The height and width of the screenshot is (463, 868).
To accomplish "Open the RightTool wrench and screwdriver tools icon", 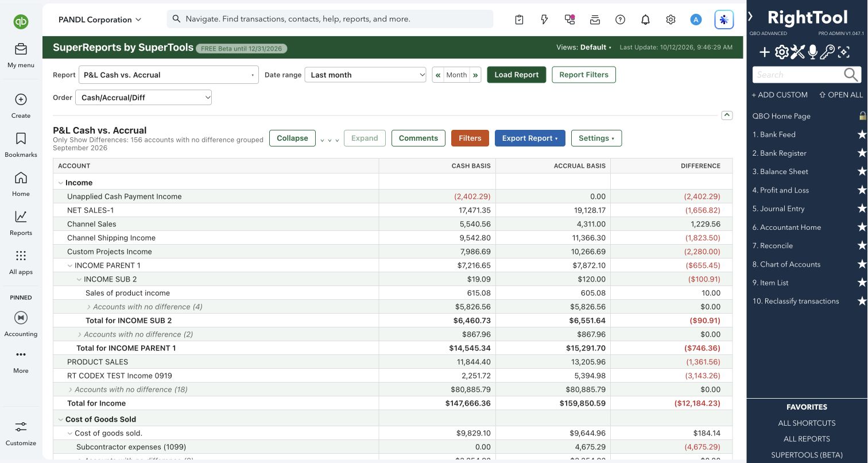I will 797,53.
